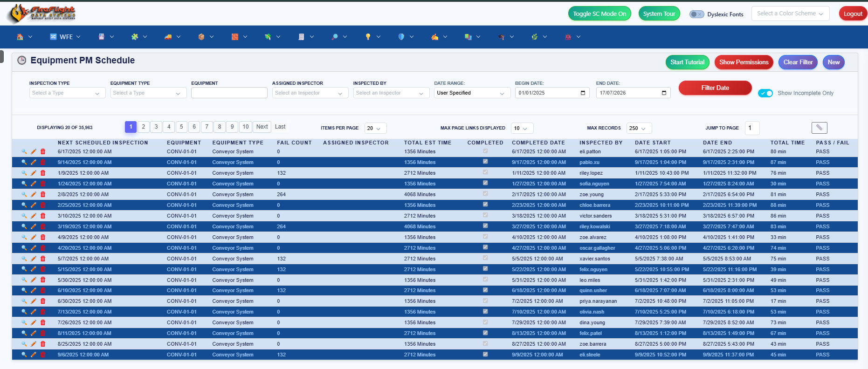Edit the row scheduled 2/8/2025

34,194
